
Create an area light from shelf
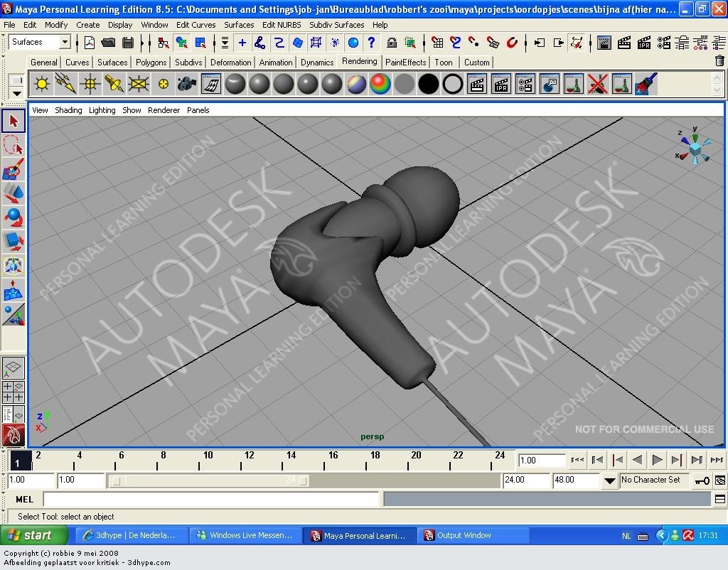click(x=139, y=84)
